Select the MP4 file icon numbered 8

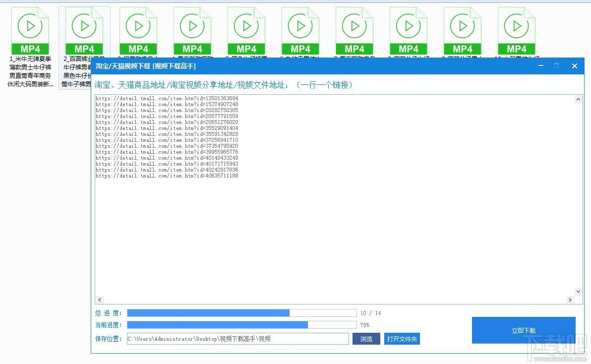(409, 31)
